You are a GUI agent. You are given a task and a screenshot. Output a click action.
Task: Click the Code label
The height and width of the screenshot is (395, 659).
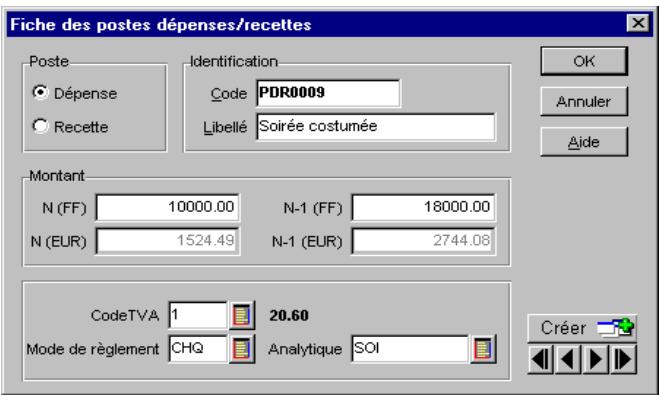[229, 94]
